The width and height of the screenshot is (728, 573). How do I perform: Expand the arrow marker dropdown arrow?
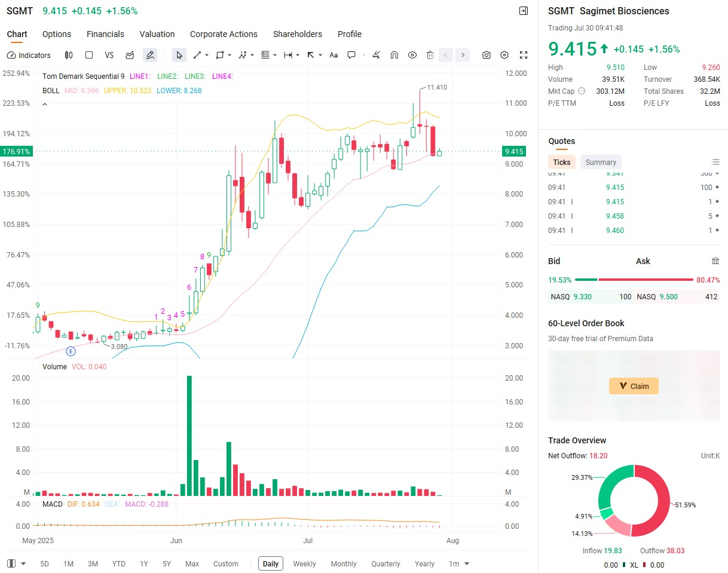click(320, 55)
